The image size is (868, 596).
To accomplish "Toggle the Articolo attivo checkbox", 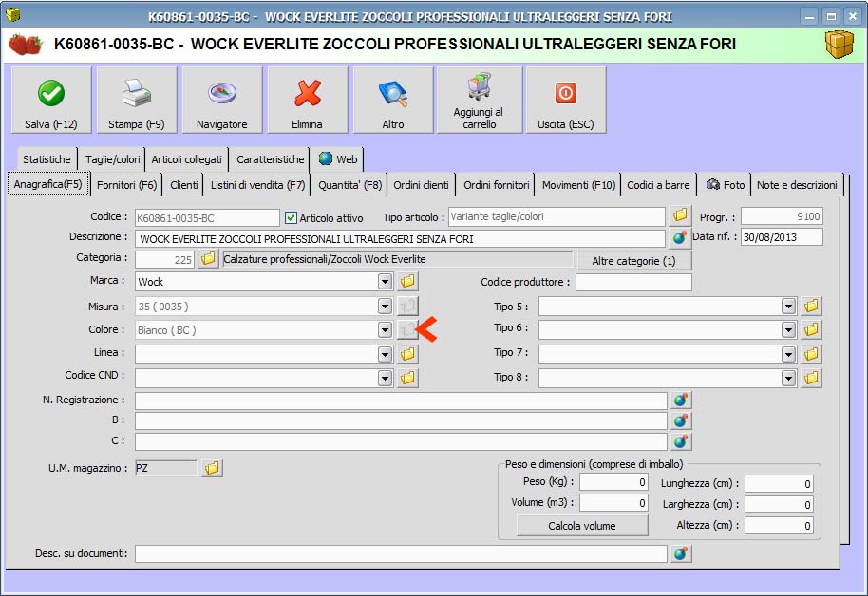I will [x=291, y=217].
